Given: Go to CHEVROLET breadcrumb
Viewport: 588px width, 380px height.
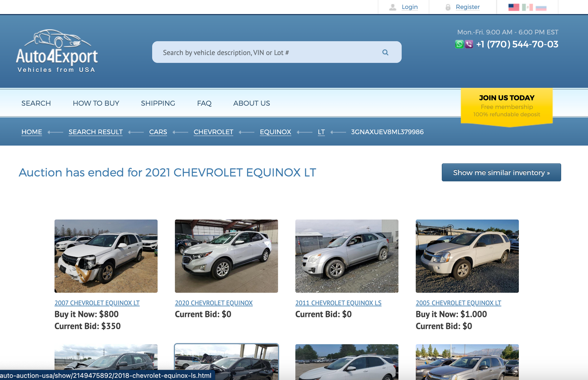Looking at the screenshot, I should pyautogui.click(x=213, y=132).
